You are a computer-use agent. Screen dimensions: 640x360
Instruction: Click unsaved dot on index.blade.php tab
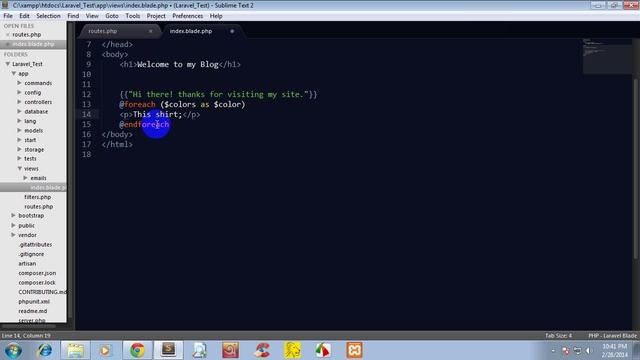click(x=232, y=31)
